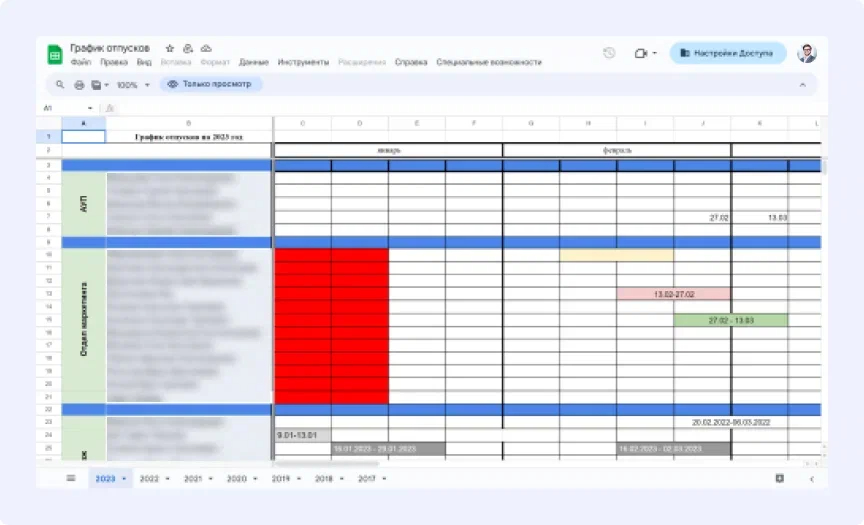
Task: Select column A header
Action: point(83,123)
